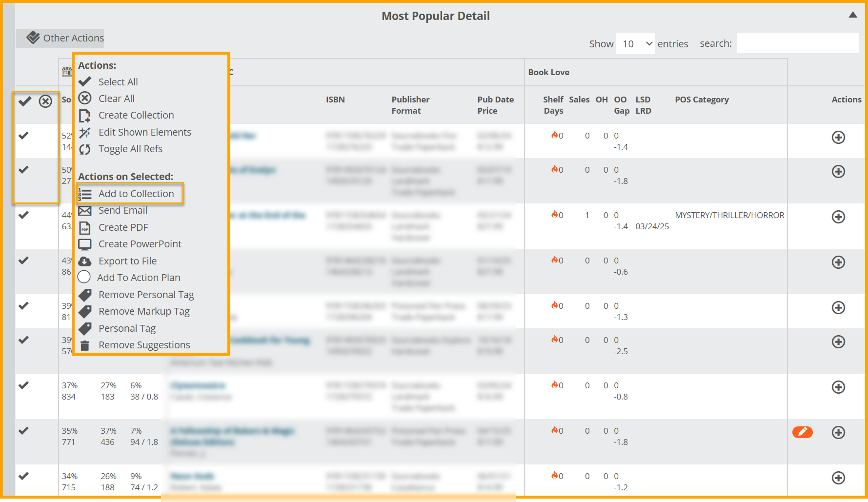Sort by the POS Category column header

click(702, 100)
